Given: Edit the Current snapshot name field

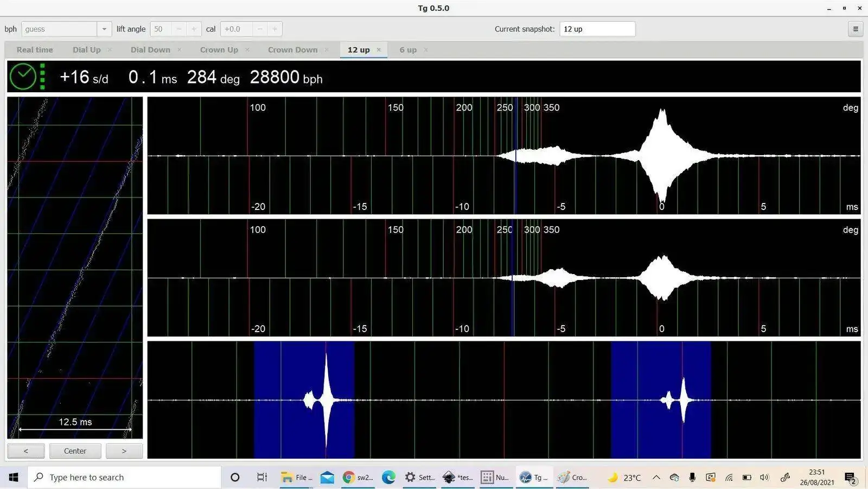Looking at the screenshot, I should coord(597,29).
